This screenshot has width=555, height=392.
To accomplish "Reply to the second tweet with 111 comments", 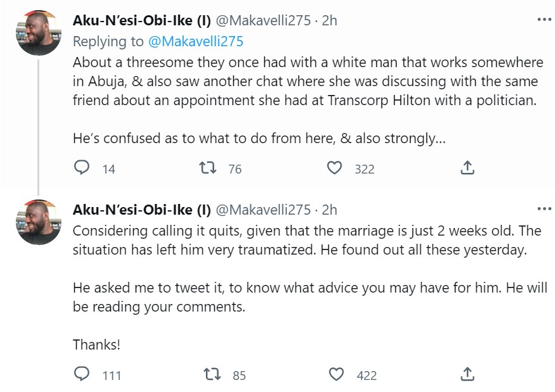I will click(x=82, y=374).
